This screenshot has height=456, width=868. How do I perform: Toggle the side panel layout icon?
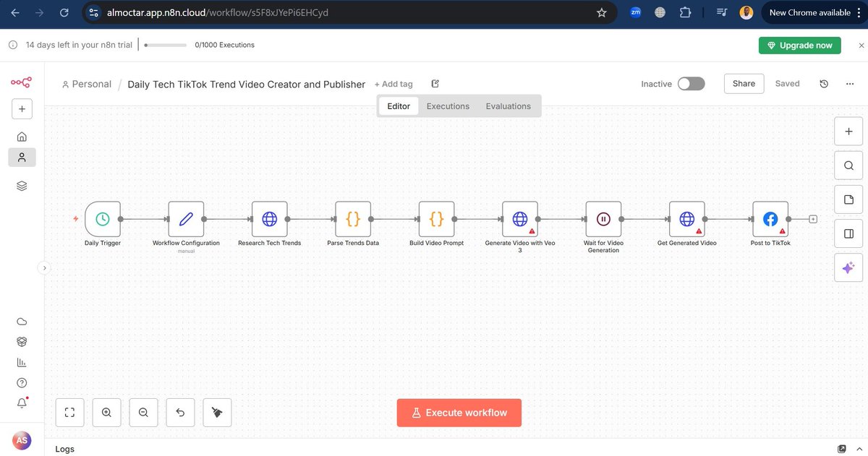pyautogui.click(x=848, y=233)
